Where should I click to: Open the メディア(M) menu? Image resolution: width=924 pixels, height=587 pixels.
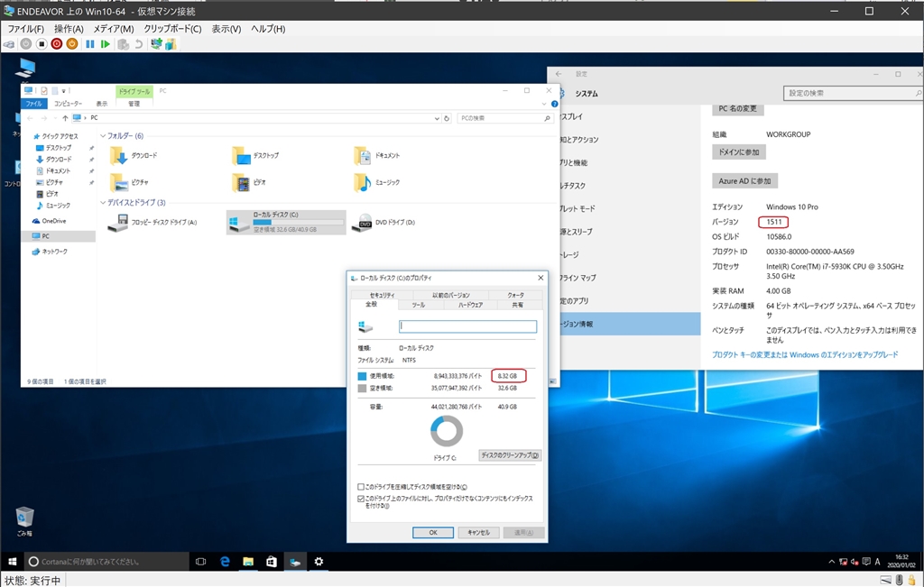113,29
